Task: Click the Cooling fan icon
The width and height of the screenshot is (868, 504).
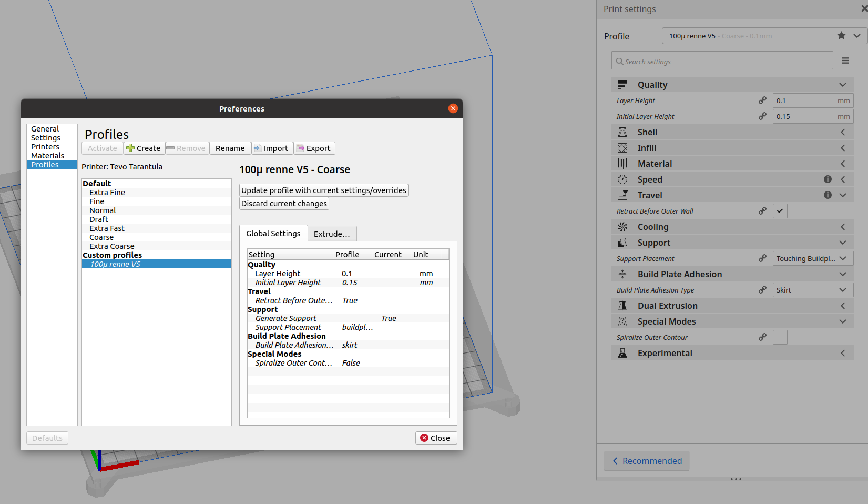Action: tap(622, 227)
